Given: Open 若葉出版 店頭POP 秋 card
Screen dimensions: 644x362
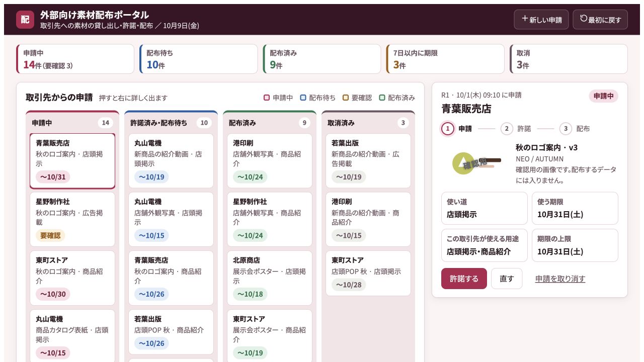Looking at the screenshot, I should coord(171,332).
